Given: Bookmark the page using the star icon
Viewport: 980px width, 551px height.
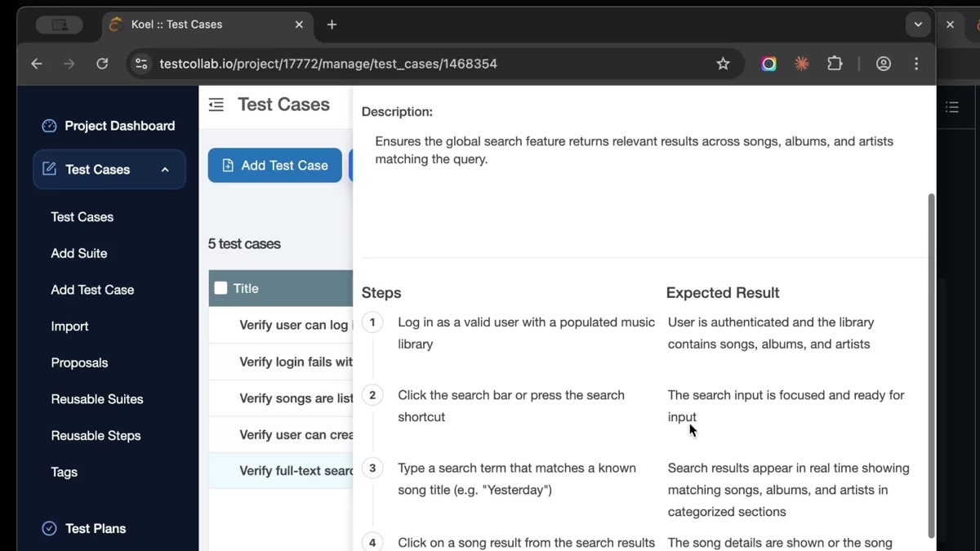Looking at the screenshot, I should click(723, 63).
